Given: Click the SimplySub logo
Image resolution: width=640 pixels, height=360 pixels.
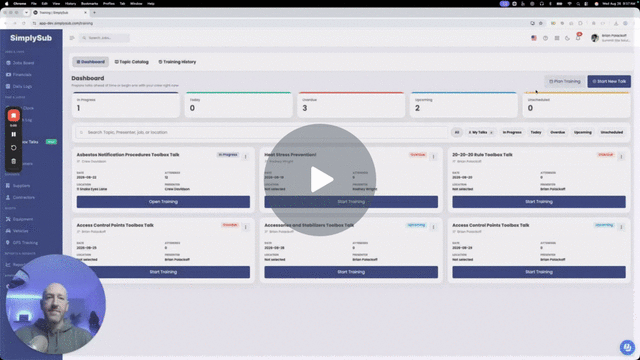Looking at the screenshot, I should [x=31, y=38].
